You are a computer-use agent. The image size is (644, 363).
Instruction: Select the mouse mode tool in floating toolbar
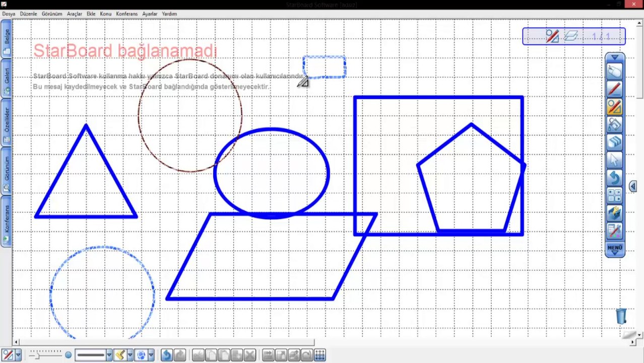(x=615, y=72)
